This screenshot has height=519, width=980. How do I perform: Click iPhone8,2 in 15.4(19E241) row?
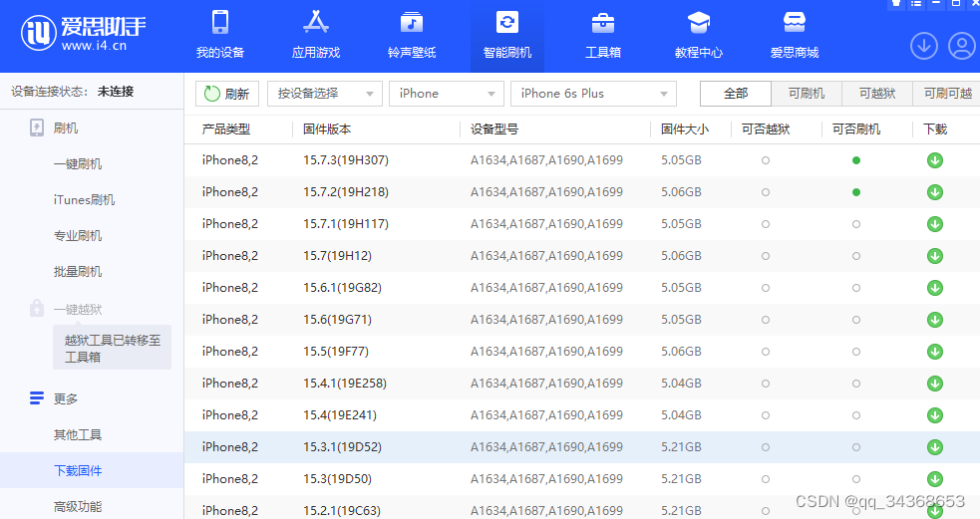[230, 415]
